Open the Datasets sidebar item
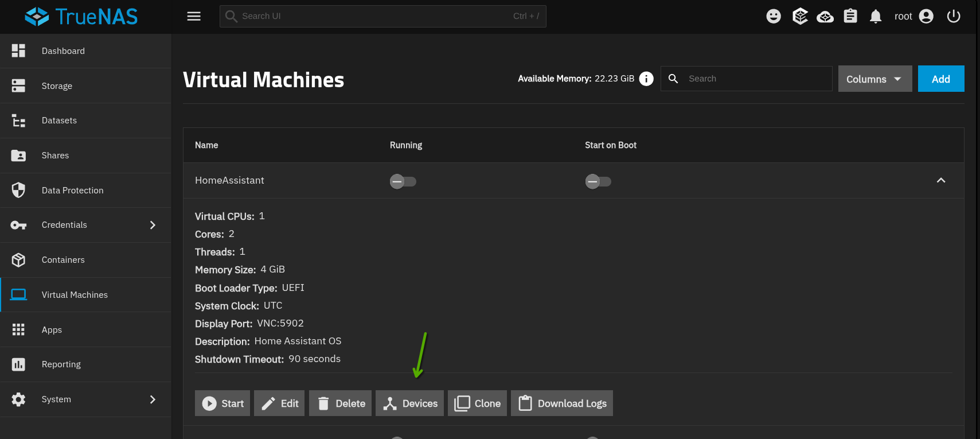Image resolution: width=980 pixels, height=439 pixels. click(x=85, y=121)
